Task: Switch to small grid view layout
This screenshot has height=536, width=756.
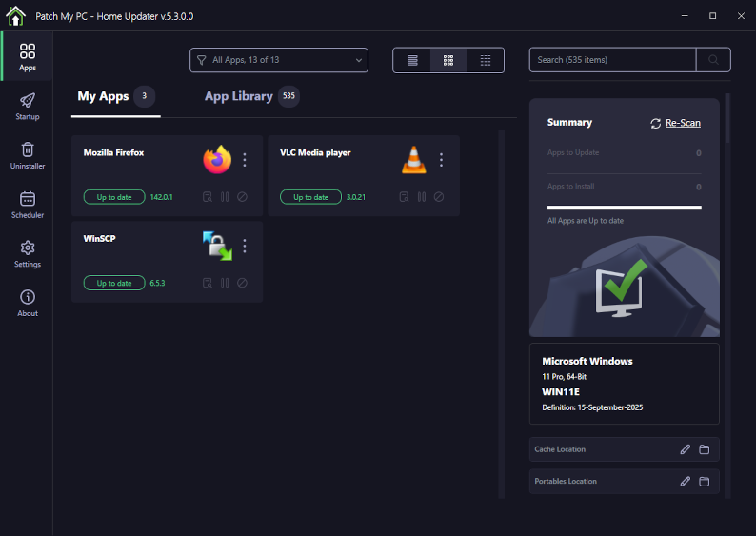Action: click(x=486, y=60)
